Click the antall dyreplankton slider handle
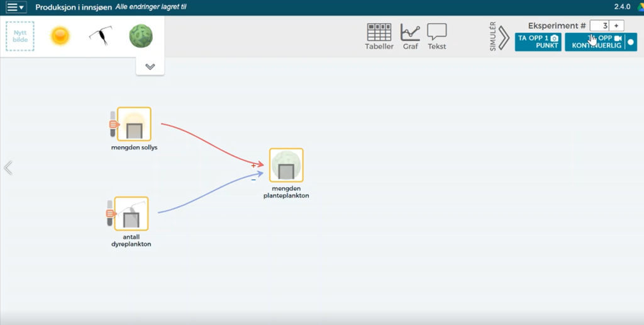Viewport: 644px width, 325px height. (110, 214)
